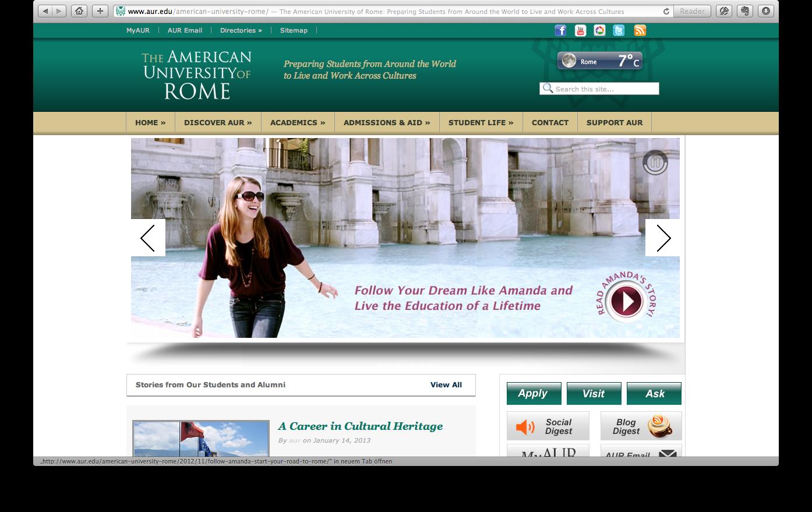Click the Reader button in address bar
This screenshot has height=512, width=812.
click(x=692, y=11)
